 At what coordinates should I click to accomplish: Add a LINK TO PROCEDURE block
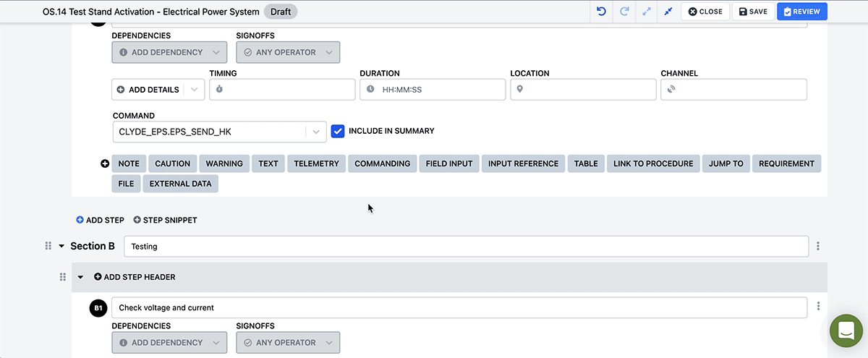point(653,163)
